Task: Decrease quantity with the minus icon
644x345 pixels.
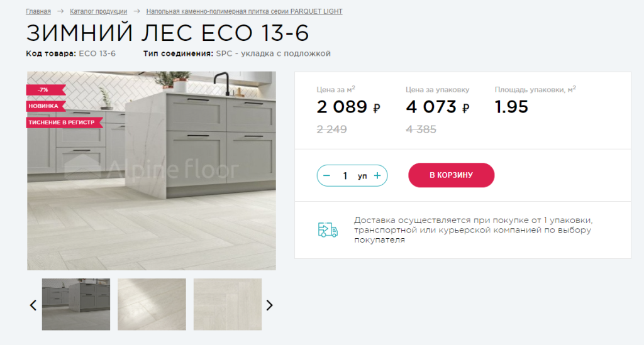Action: (x=326, y=175)
